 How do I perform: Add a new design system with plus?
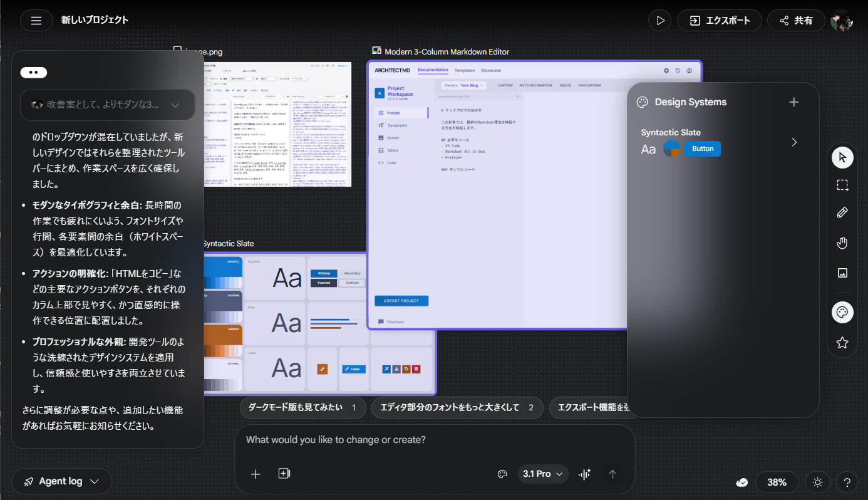793,102
